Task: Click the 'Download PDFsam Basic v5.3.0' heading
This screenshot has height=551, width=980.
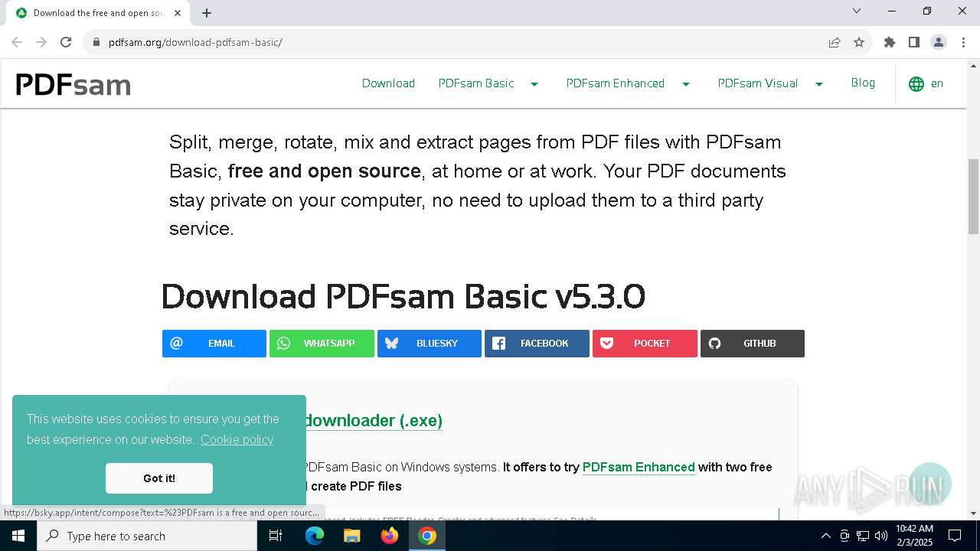Action: [403, 296]
